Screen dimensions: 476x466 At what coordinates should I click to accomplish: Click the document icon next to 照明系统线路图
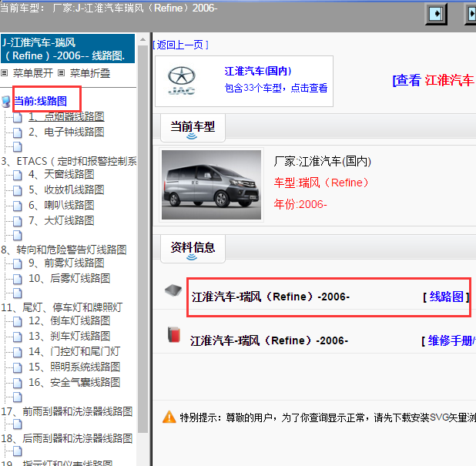(x=17, y=367)
